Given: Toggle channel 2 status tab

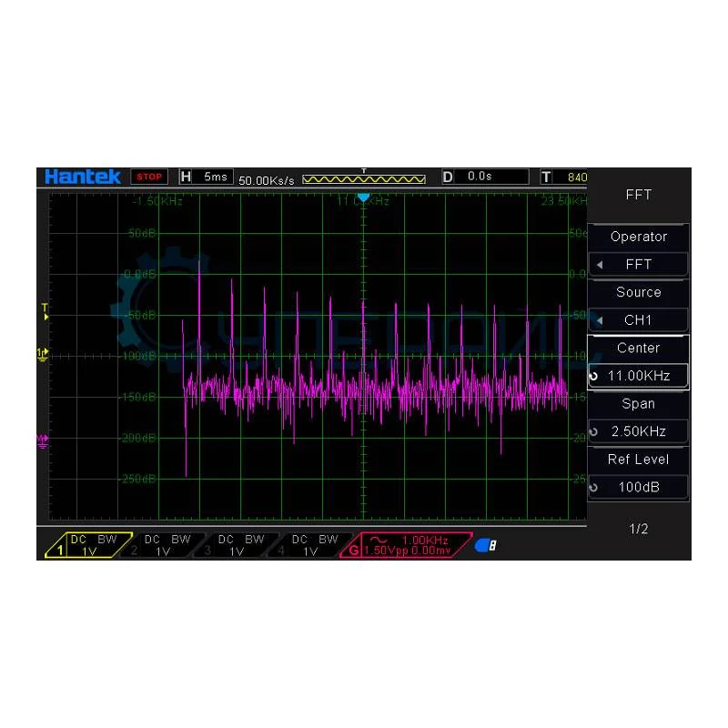Looking at the screenshot, I should [x=162, y=545].
